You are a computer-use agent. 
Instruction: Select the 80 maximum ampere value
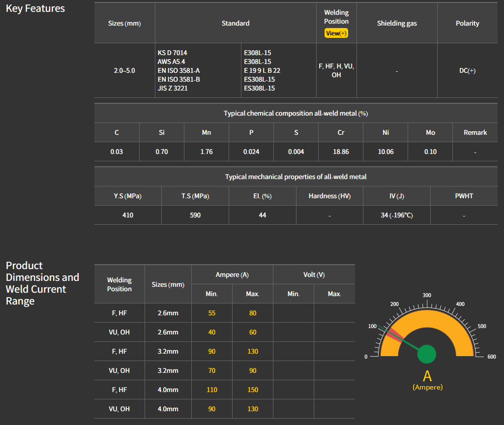coord(252,313)
